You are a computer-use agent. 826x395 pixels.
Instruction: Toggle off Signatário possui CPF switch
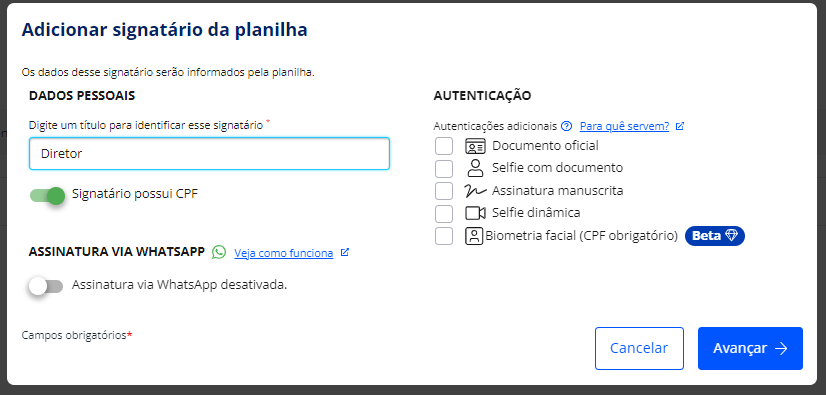pos(47,195)
